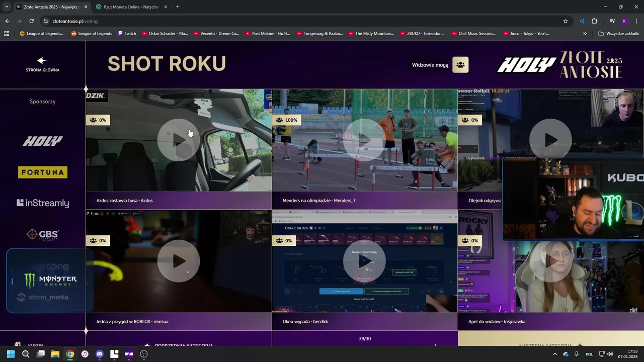The image size is (644, 362).
Task: Open the Twitch bookmark
Action: 127,34
